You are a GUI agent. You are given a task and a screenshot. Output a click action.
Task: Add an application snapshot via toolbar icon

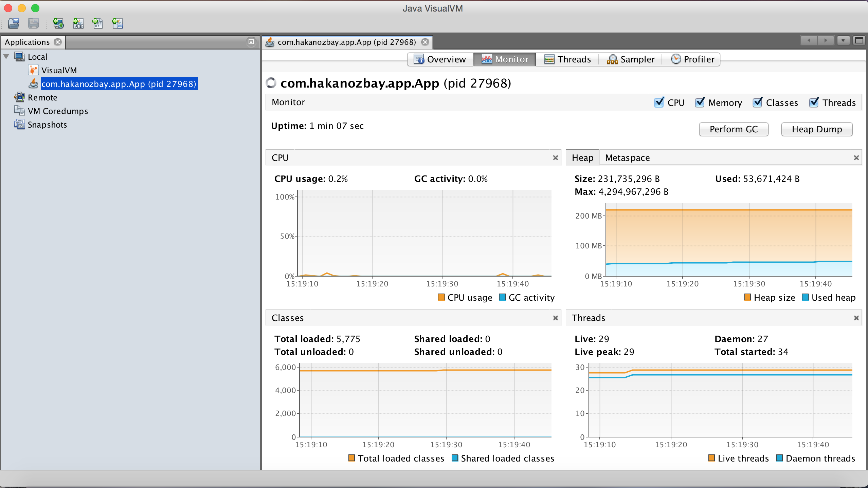[117, 24]
